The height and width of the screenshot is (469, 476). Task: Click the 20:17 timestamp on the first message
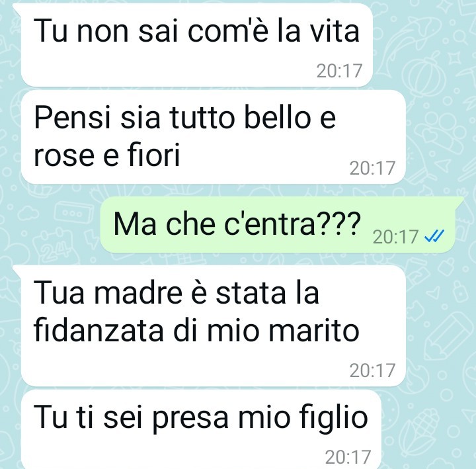click(x=339, y=71)
